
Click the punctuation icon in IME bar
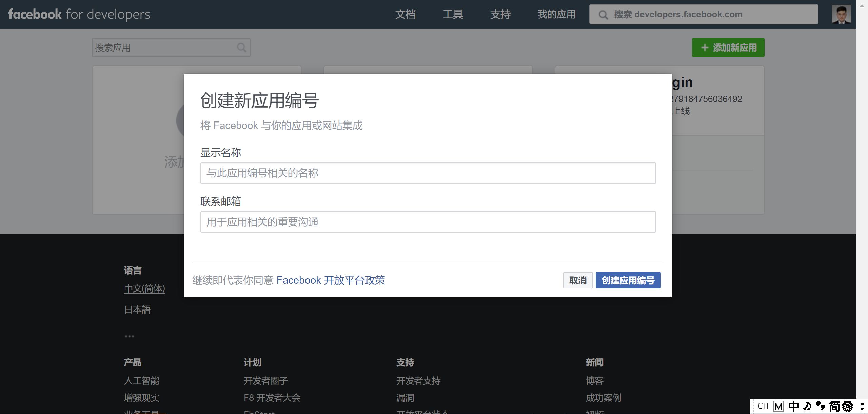(x=821, y=406)
